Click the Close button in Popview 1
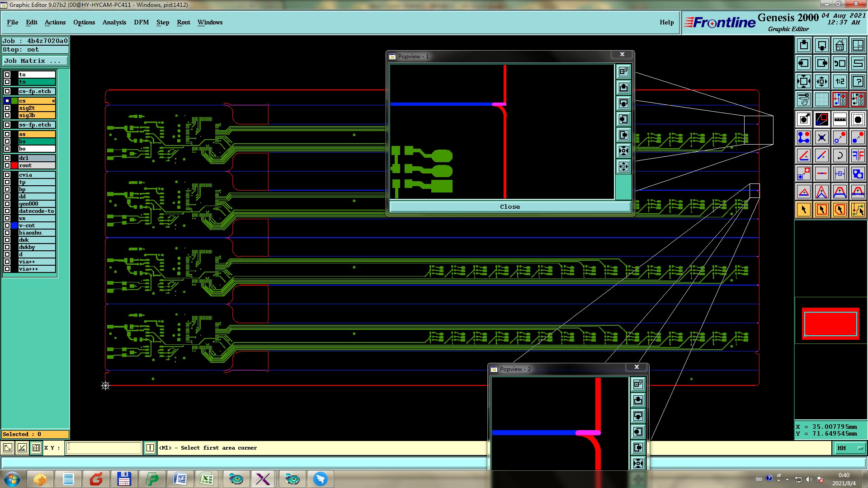 (510, 206)
